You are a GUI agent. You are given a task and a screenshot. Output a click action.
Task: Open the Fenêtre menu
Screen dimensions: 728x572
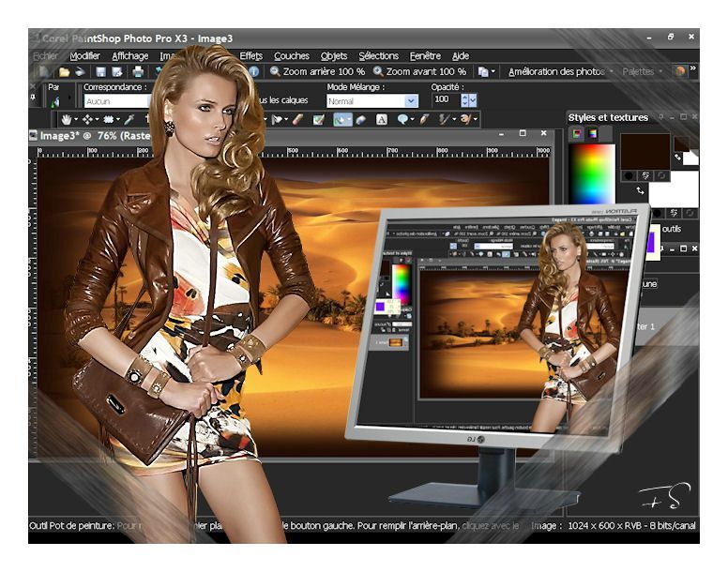click(425, 56)
